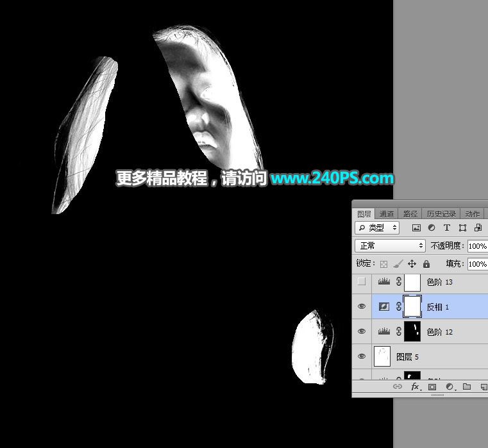Filter layers by smart object icon
Screen dimensions: 488x448
[478, 228]
